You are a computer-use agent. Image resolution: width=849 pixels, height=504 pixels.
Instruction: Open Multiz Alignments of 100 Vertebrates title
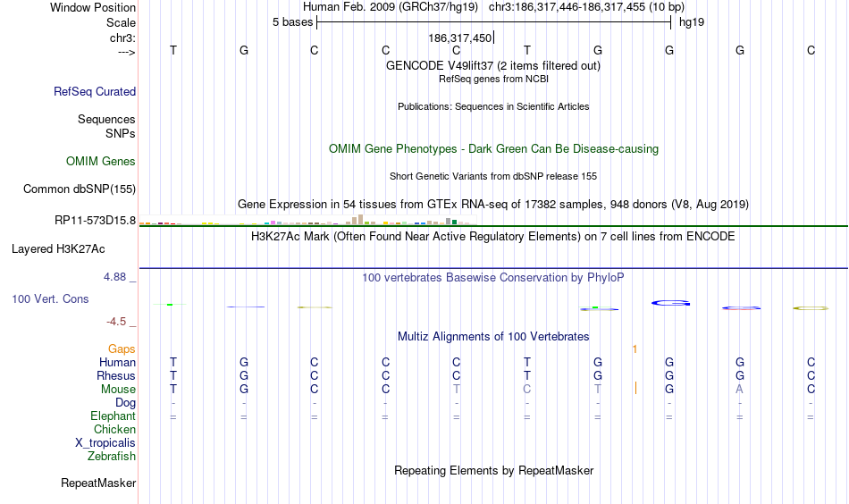coord(493,337)
